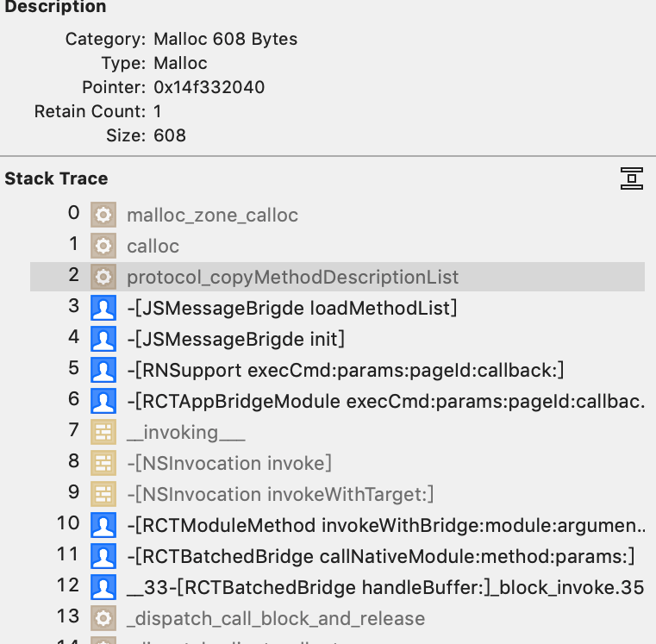
Task: Select -[JSMessageBrigde loadMethodList] frame
Action: [337, 308]
